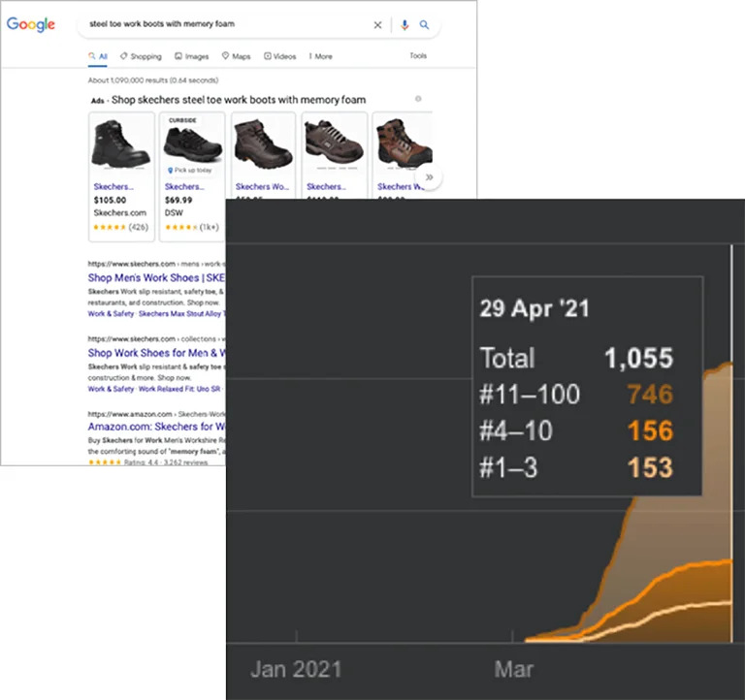Click the next arrow in the ads carousel

[429, 177]
